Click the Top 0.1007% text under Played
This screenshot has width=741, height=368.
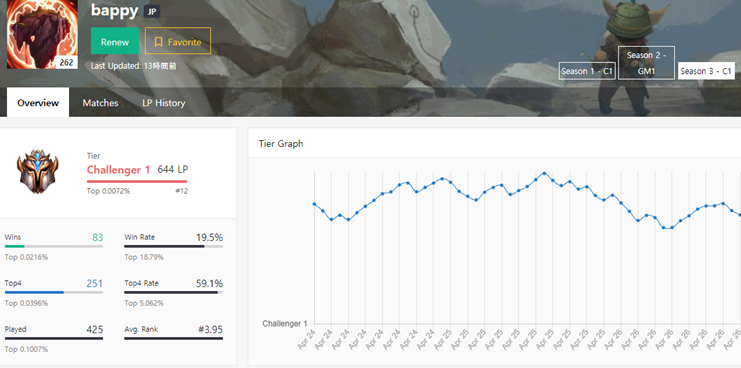26,349
